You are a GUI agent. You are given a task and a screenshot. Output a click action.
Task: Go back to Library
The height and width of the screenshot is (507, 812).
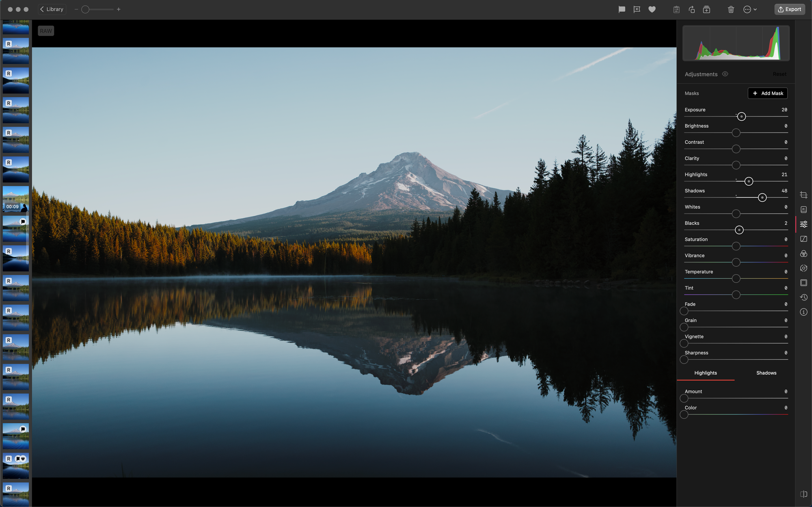[x=52, y=9]
